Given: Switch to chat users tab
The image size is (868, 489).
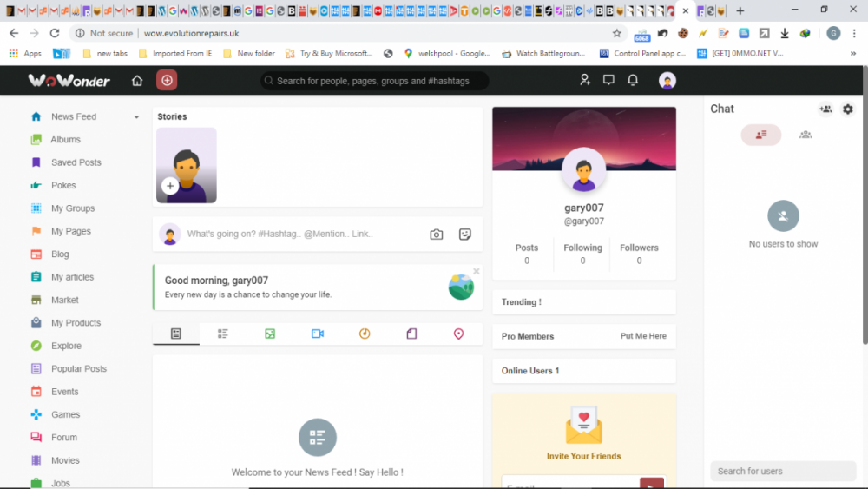Looking at the screenshot, I should (x=760, y=135).
